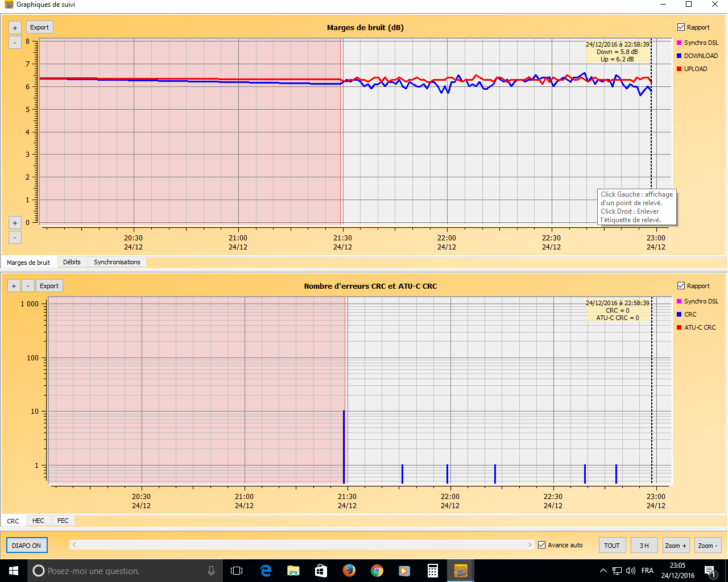Click the top plus stepper of the noise margin Y-axis
Image resolution: width=728 pixels, height=582 pixels.
click(x=15, y=28)
